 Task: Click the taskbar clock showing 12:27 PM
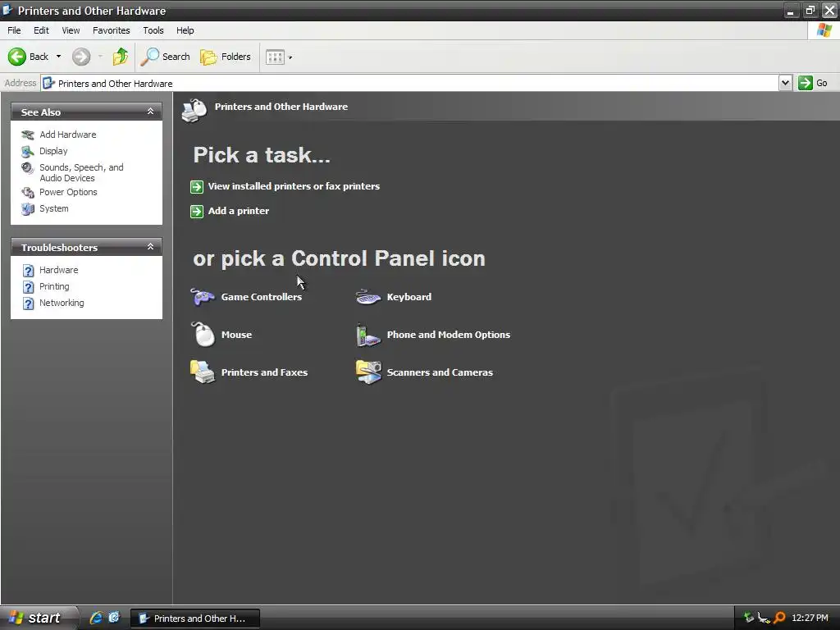(x=810, y=619)
